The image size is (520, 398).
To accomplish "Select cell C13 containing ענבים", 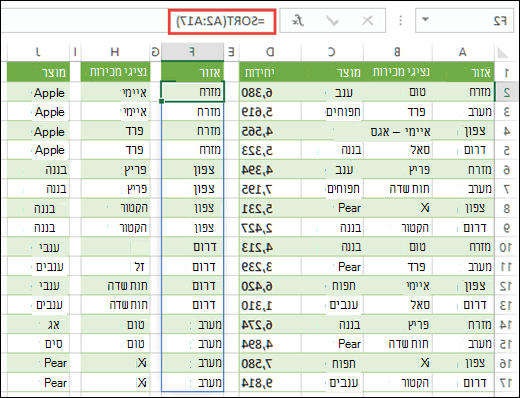I will [331, 305].
